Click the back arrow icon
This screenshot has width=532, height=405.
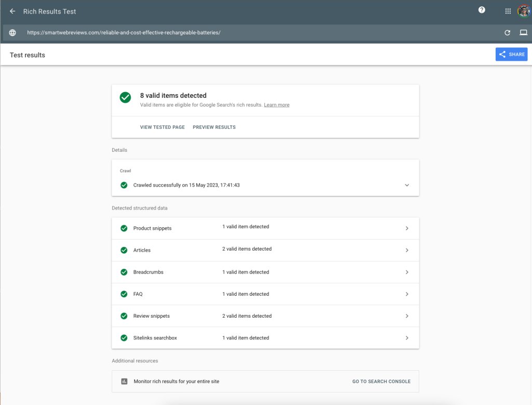point(12,11)
